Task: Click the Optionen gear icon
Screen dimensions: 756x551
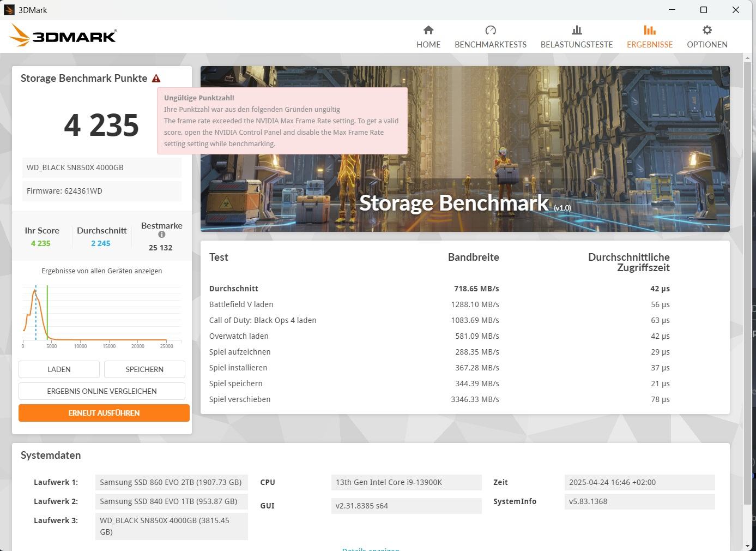Action: tap(707, 30)
